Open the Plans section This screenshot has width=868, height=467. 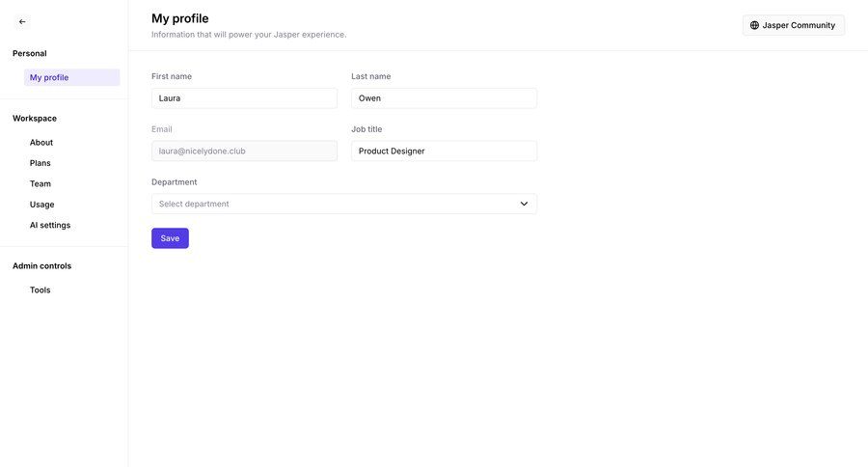[40, 163]
